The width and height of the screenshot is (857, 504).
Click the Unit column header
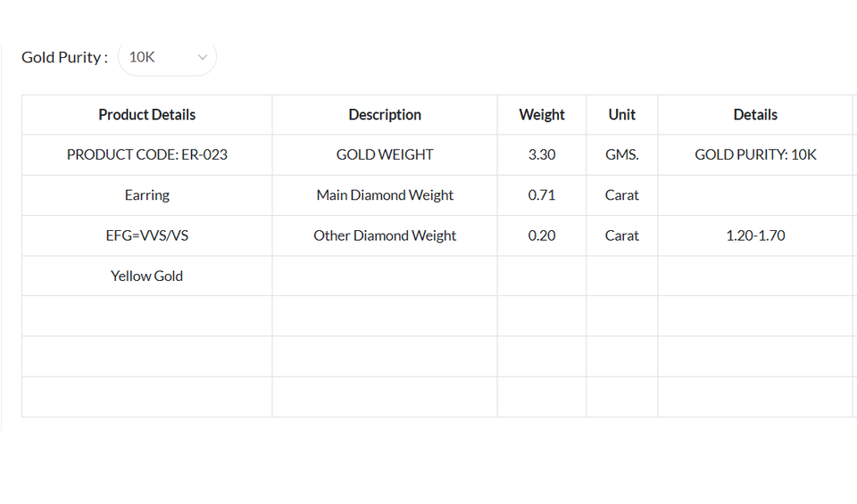[x=622, y=114]
